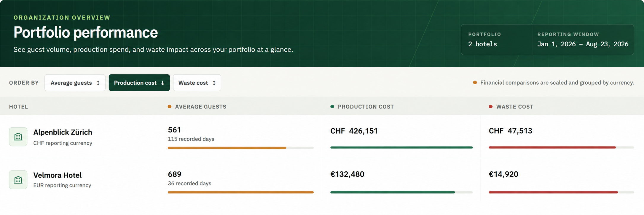
Task: Open the Velmora Hotel name
Action: pos(57,175)
